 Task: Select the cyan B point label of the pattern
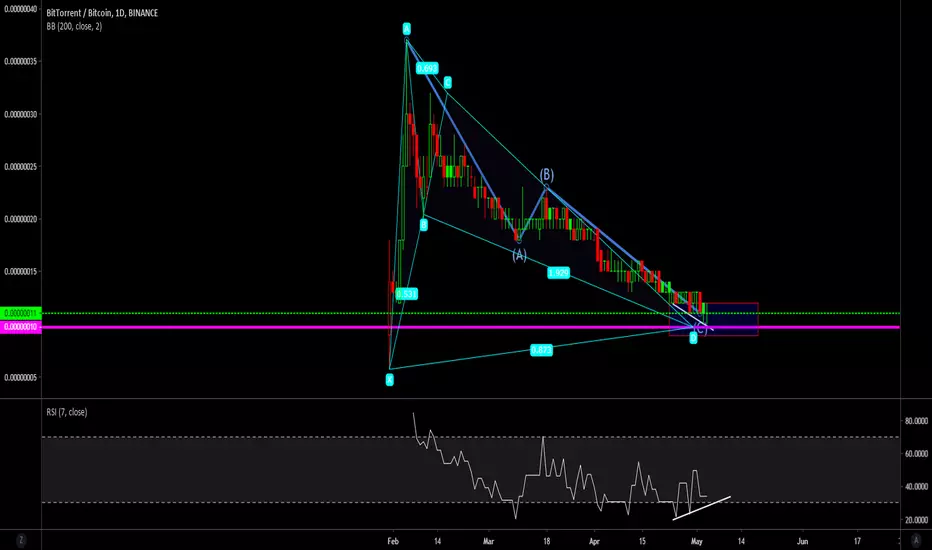423,225
